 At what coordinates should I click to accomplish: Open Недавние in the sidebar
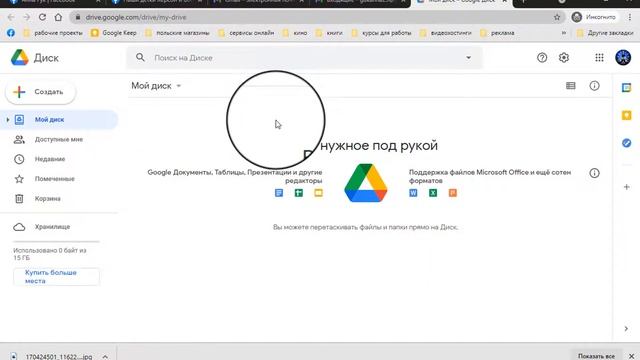50,159
